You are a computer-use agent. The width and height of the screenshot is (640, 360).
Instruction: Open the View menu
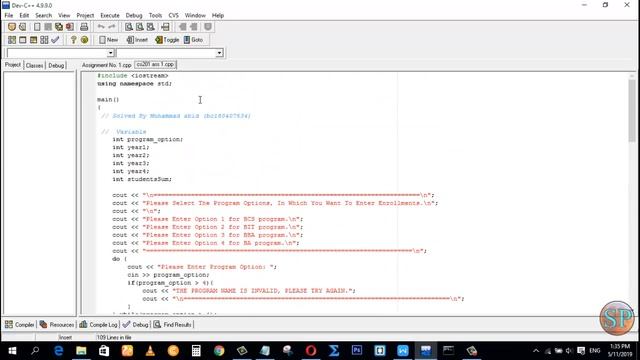(64, 16)
